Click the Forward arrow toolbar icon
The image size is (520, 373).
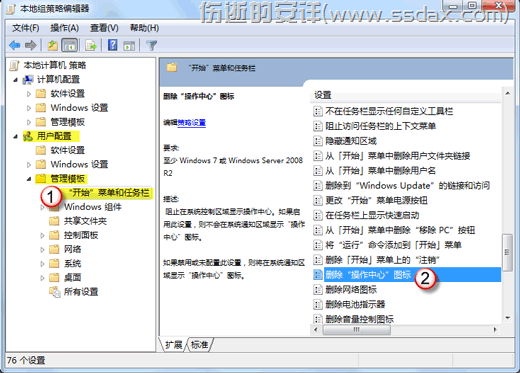31,45
